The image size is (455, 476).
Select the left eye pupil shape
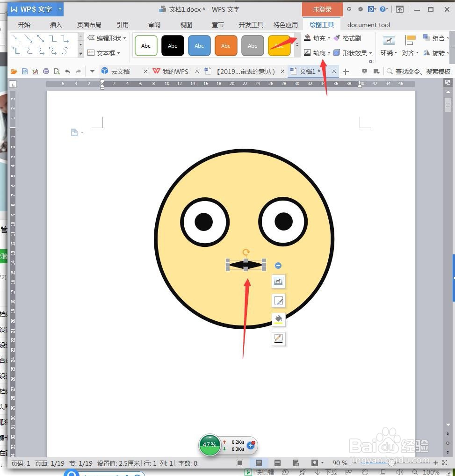(x=204, y=222)
